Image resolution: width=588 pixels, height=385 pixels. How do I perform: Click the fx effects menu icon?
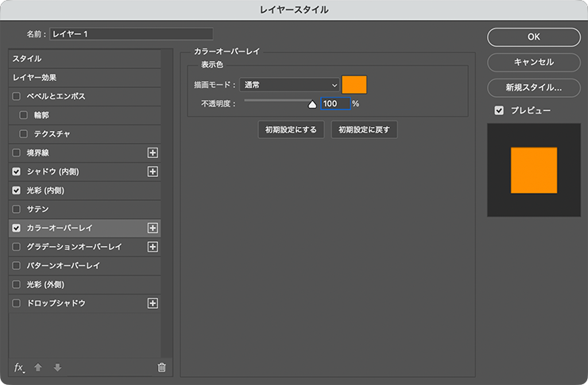point(20,368)
